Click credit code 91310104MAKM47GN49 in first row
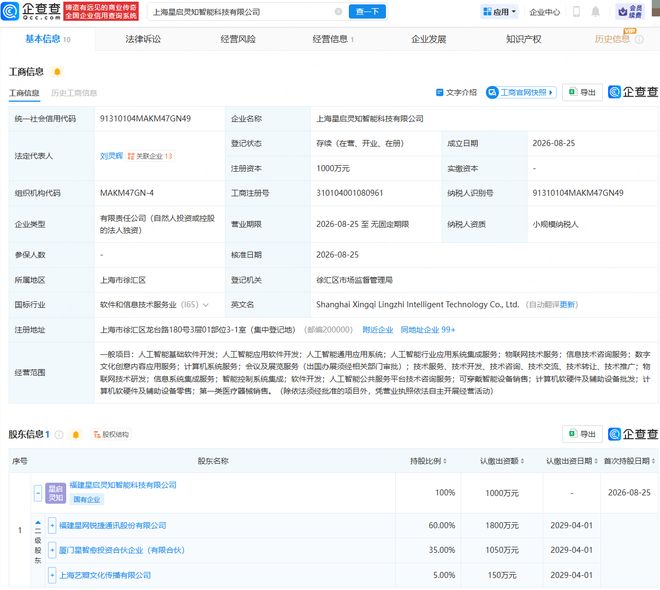 click(x=145, y=119)
